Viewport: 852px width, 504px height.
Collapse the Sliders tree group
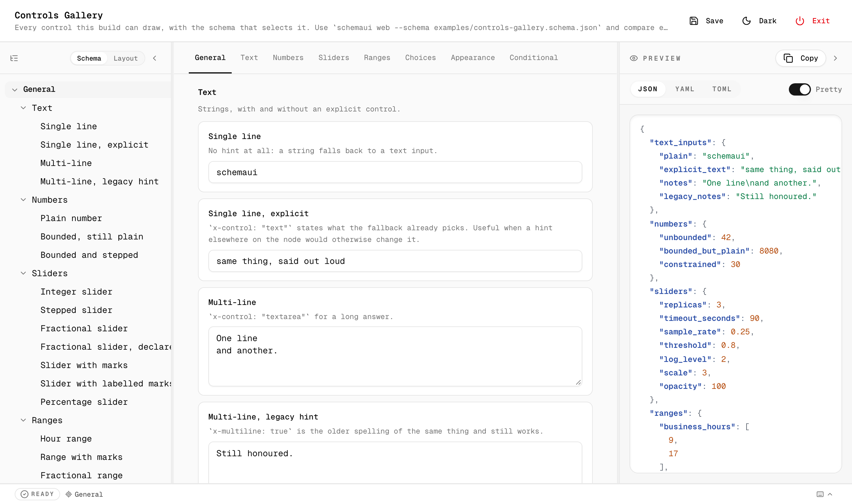pos(23,273)
